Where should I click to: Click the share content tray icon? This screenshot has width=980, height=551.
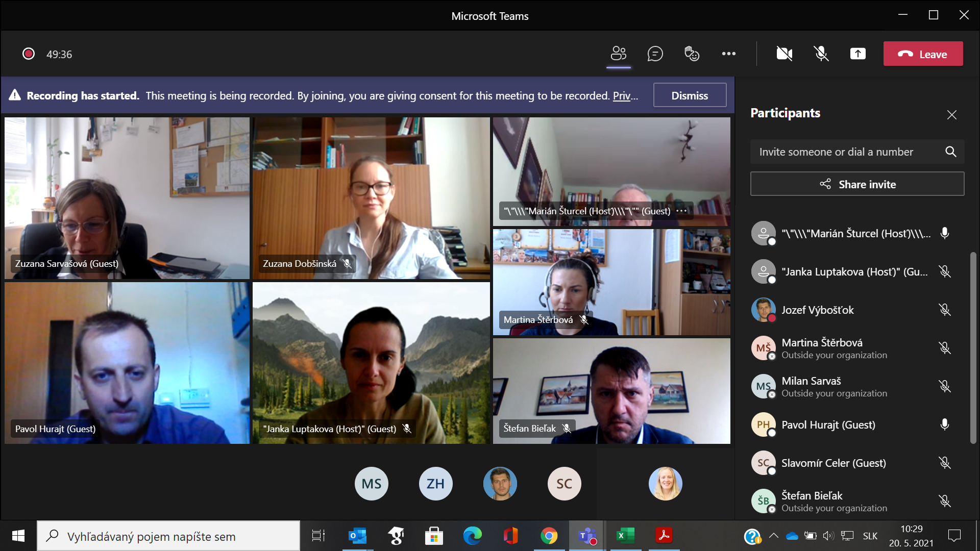857,54
